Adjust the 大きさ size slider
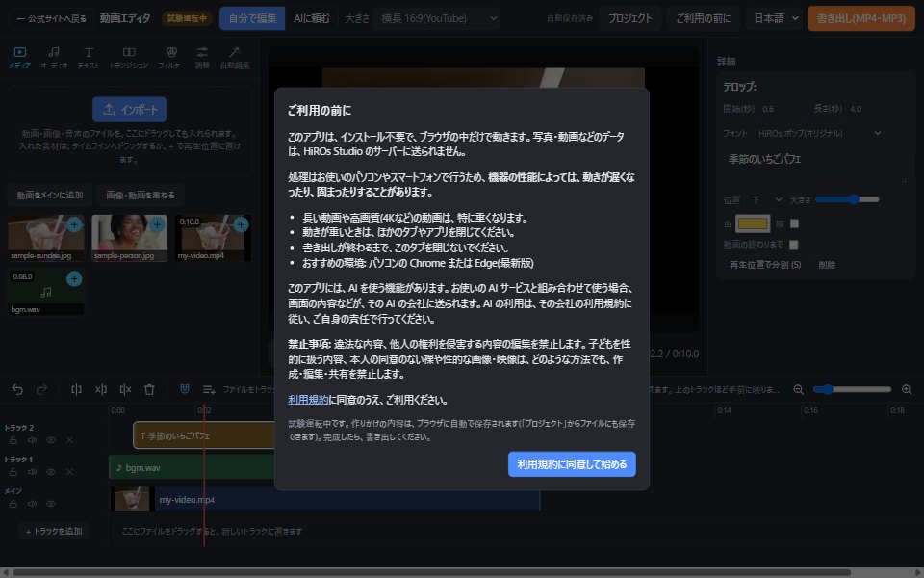Screen dimensions: 924x578 (847, 200)
